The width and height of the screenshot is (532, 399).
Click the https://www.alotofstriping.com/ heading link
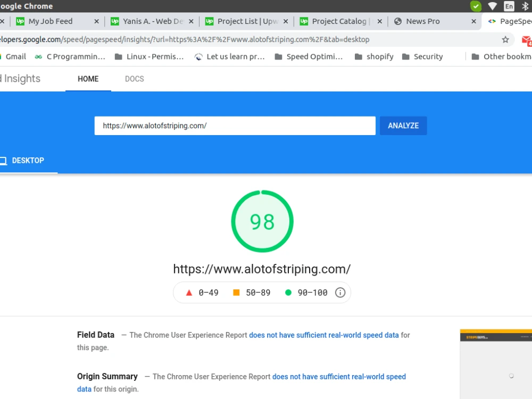click(x=262, y=269)
